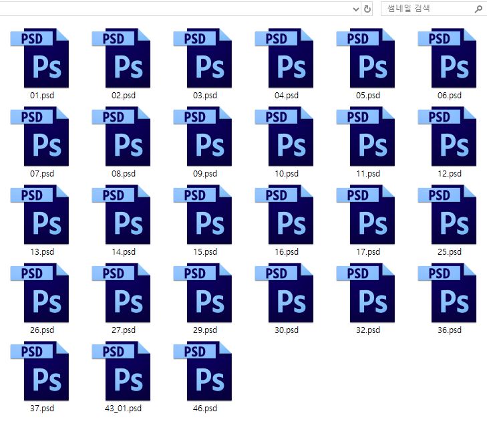Click the 01.psd file name label

click(42, 96)
